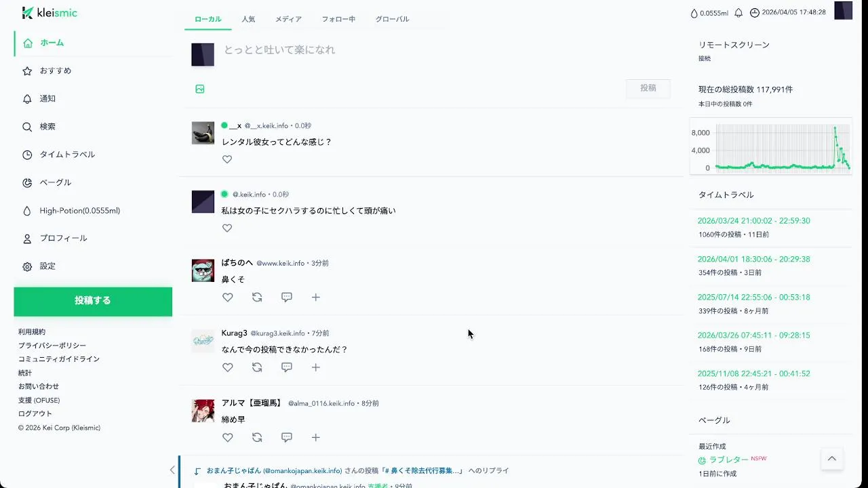The width and height of the screenshot is (868, 488).
Task: Toggle like on 締め早 post
Action: [x=227, y=437]
